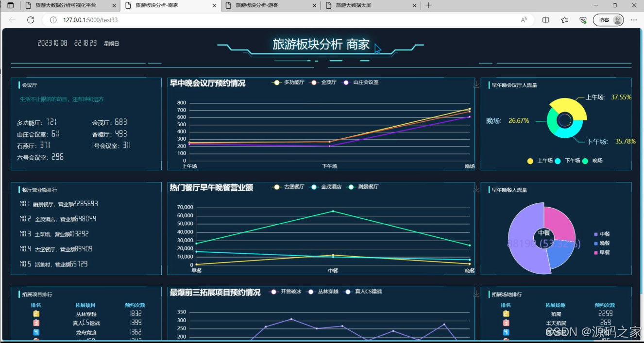
Task: Toggle 真人CS镭战 series in legend
Action: 362,292
